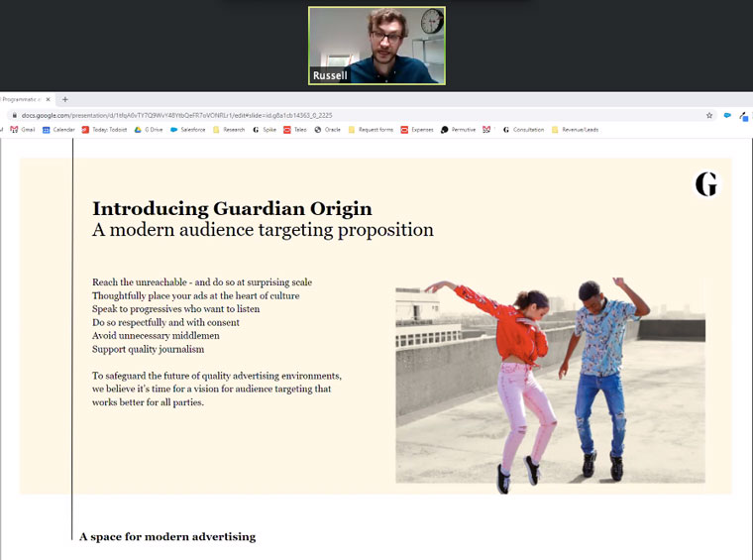Click the line 'Thoughtfully place your ads'
This screenshot has width=753, height=560.
[195, 295]
